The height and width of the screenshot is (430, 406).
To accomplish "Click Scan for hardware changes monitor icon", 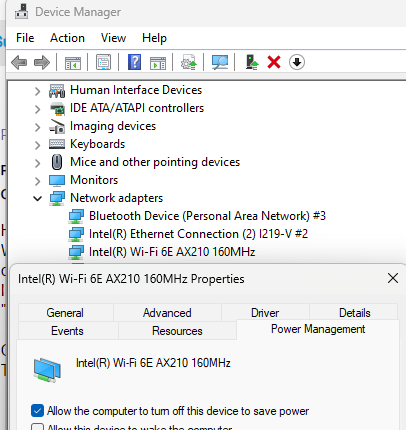I will point(220,62).
